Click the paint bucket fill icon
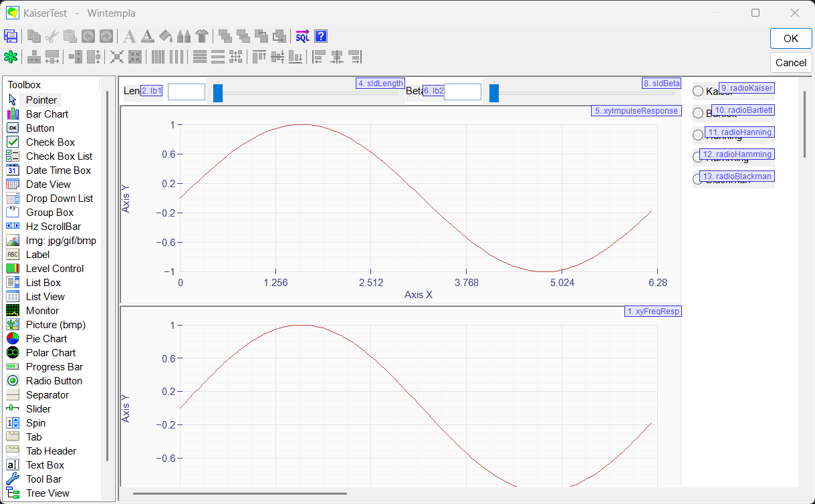Viewport: 815px width, 504px height. tap(165, 36)
